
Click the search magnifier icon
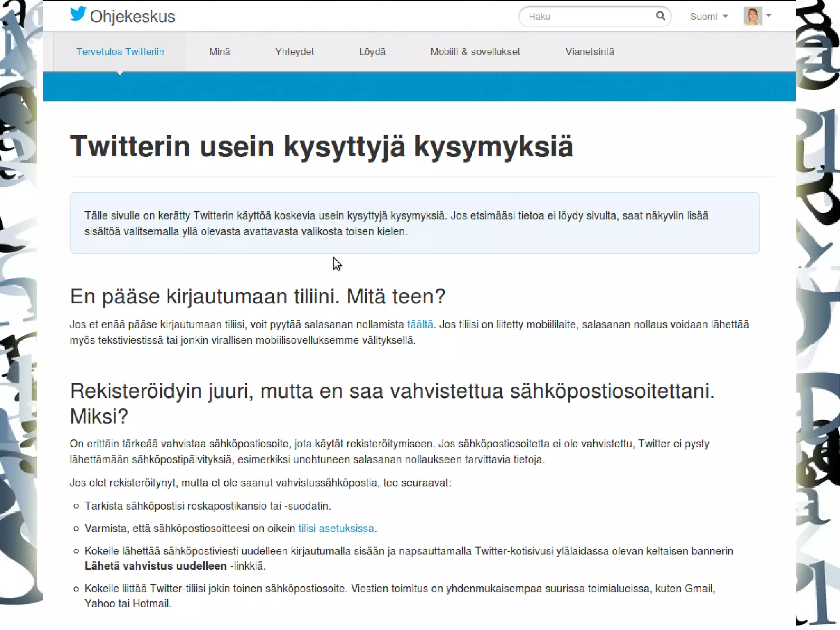(x=660, y=16)
